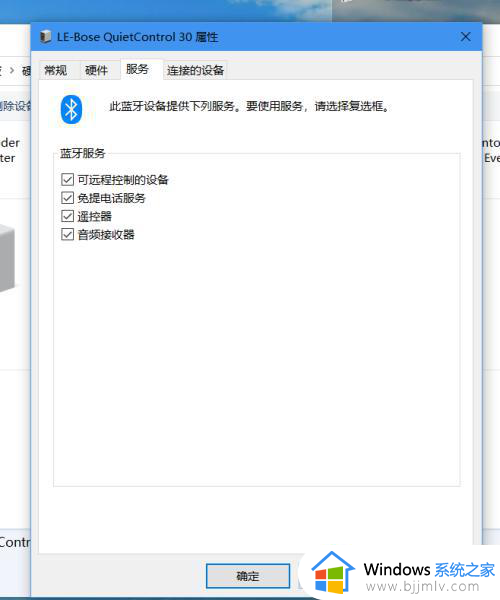Open the 硬件 tab

tap(96, 70)
